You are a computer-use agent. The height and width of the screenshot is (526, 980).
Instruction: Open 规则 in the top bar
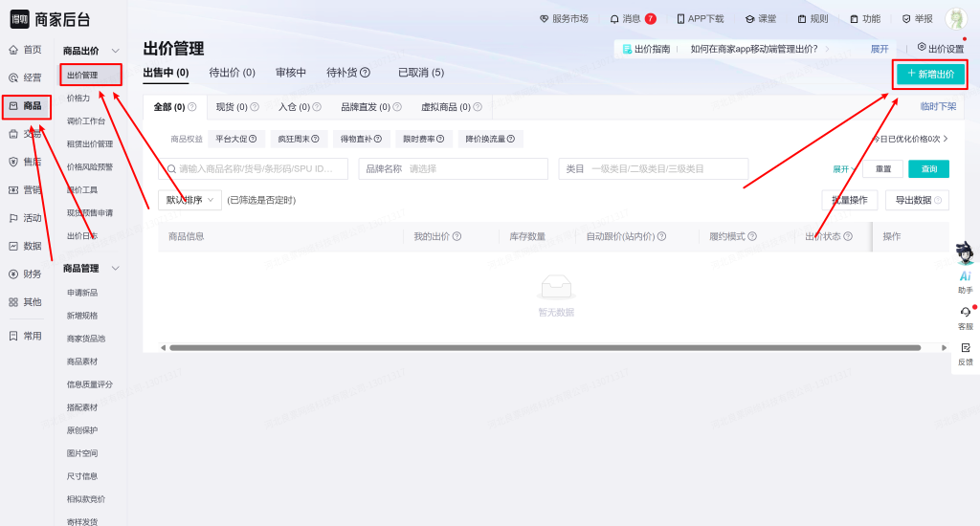pos(813,19)
